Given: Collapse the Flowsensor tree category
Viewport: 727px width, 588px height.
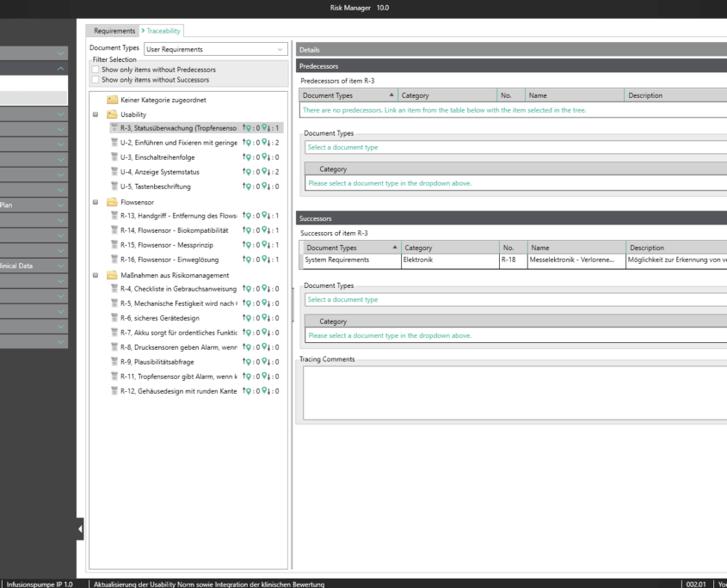Looking at the screenshot, I should [95, 202].
